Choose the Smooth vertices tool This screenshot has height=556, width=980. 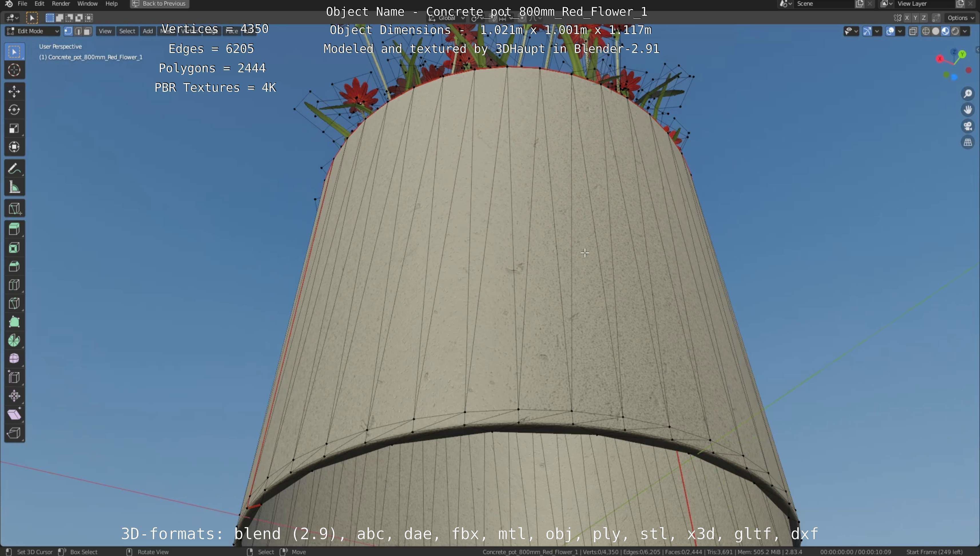point(15,359)
